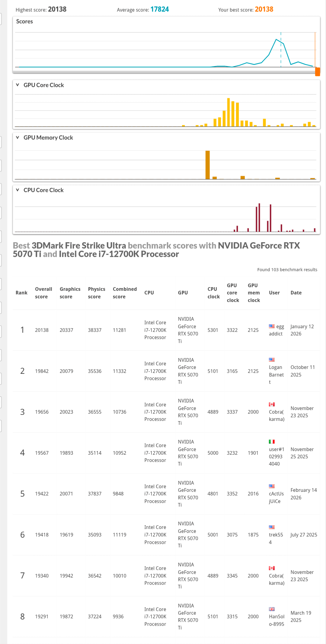326x644 pixels.
Task: Collapse the GPU Memory Clock chart
Action: pos(18,137)
